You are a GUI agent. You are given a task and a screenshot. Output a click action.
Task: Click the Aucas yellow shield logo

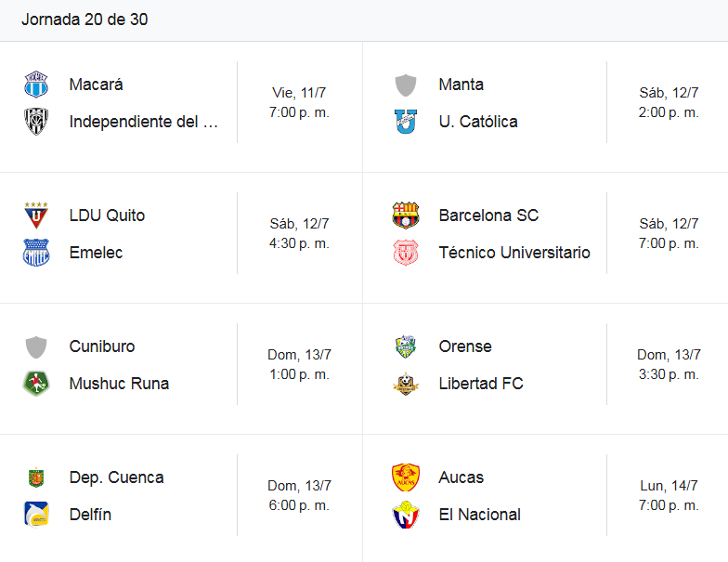click(x=406, y=477)
